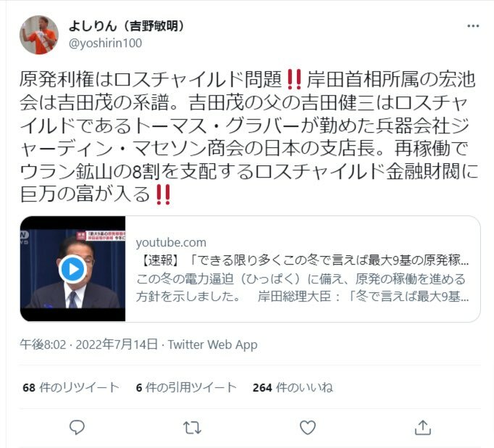Click the display name よしりん（吉野敏明）
494x448 pixels.
click(x=127, y=26)
